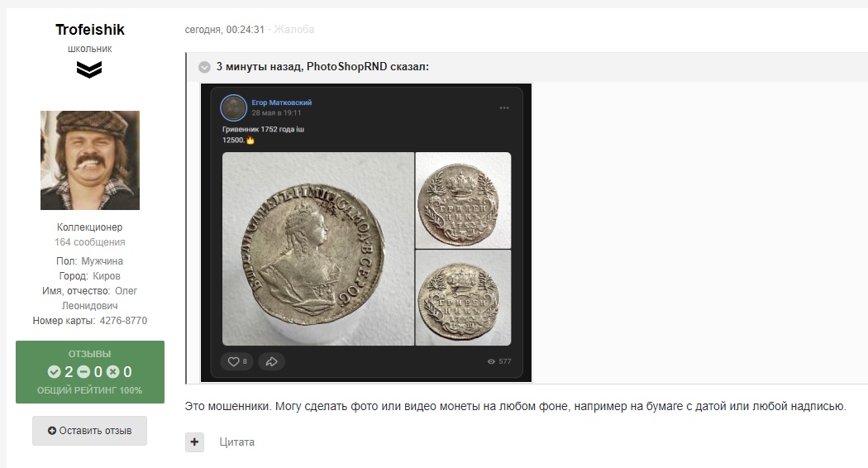Open the large coin portrait photo

[x=317, y=249]
